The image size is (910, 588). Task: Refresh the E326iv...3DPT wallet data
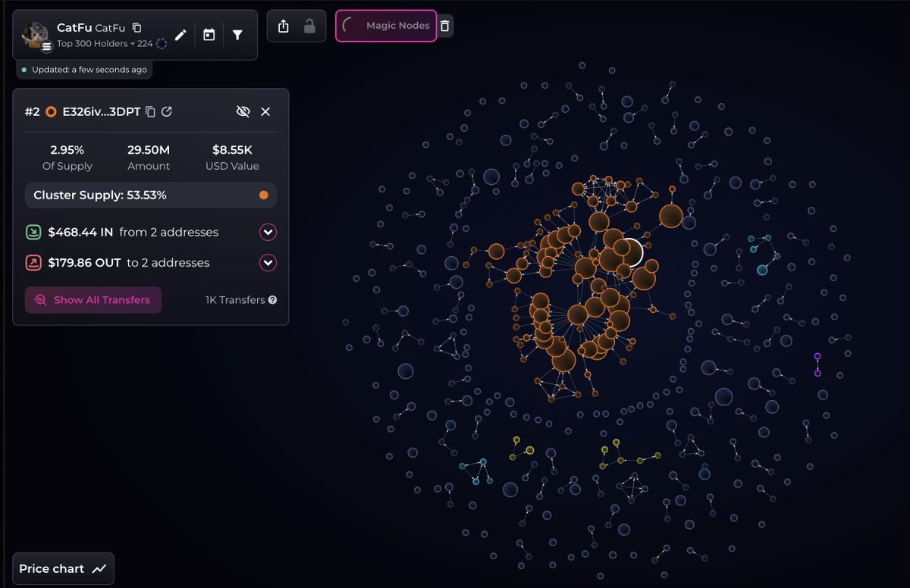(x=167, y=111)
